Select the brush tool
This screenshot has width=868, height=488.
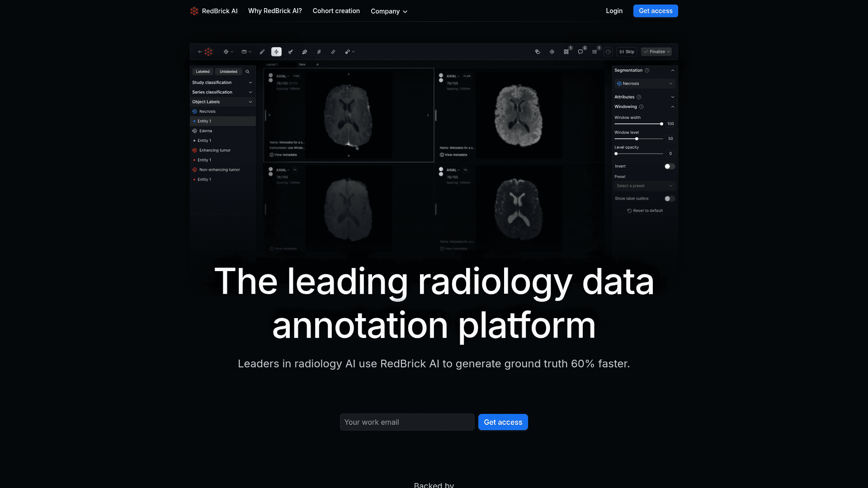pyautogui.click(x=262, y=52)
